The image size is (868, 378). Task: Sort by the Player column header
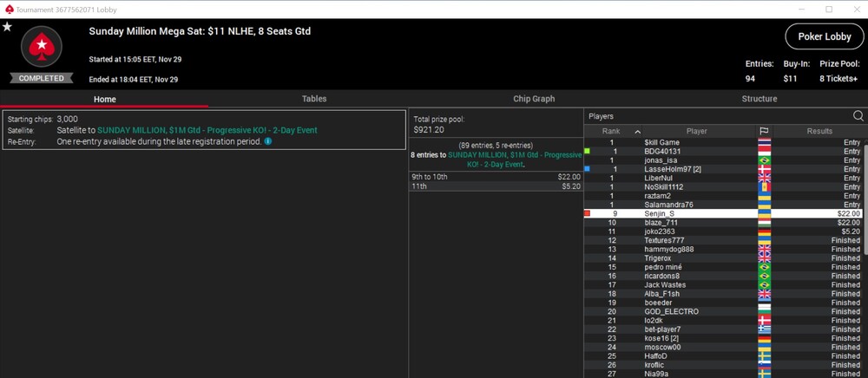[696, 131]
